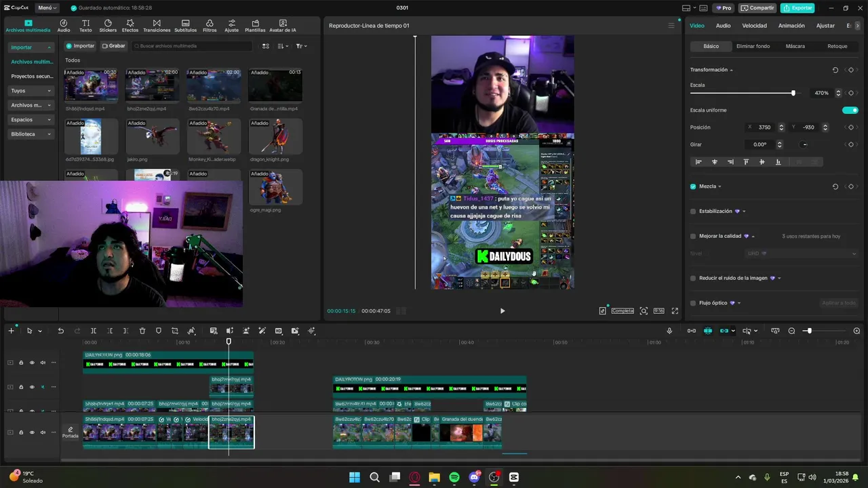Enable the Mejorar la calidad checkbox
This screenshot has height=488, width=868.
tap(693, 237)
